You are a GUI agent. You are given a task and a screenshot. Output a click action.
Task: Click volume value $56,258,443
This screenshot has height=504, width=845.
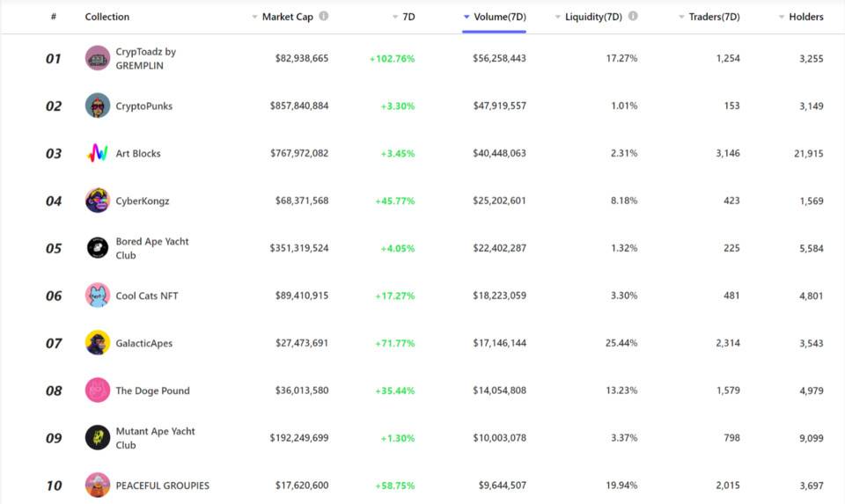[499, 58]
